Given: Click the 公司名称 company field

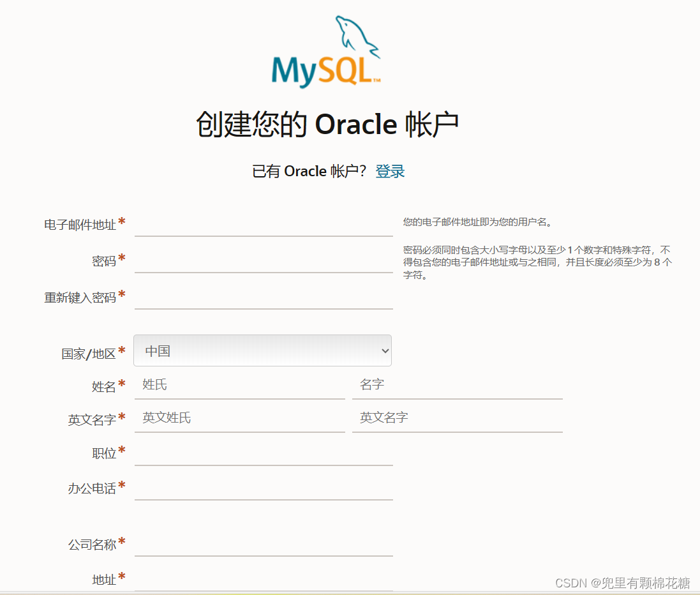Looking at the screenshot, I should coord(264,545).
